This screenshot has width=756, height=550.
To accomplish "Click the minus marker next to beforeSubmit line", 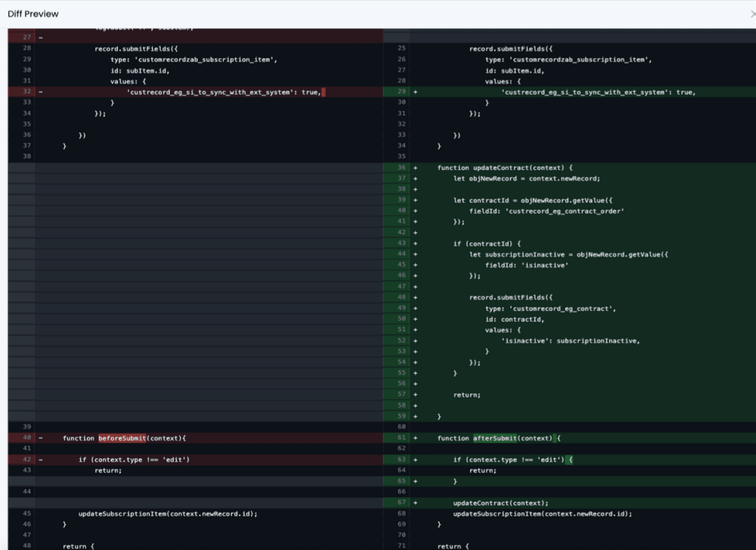I will pos(40,438).
